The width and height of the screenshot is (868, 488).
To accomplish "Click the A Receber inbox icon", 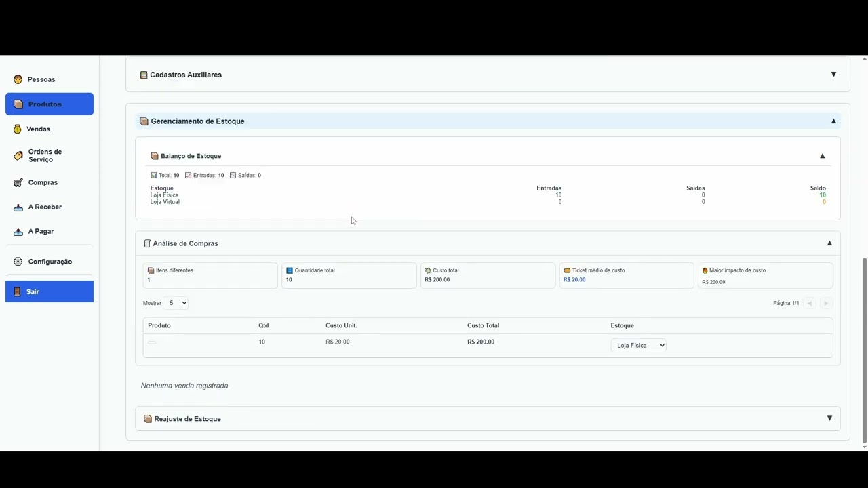I will pos(18,207).
